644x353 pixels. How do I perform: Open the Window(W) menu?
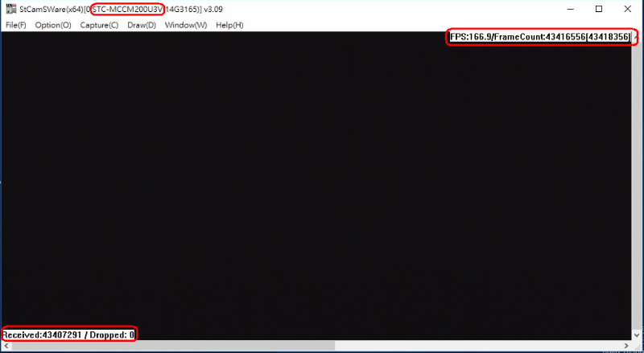pyautogui.click(x=185, y=25)
